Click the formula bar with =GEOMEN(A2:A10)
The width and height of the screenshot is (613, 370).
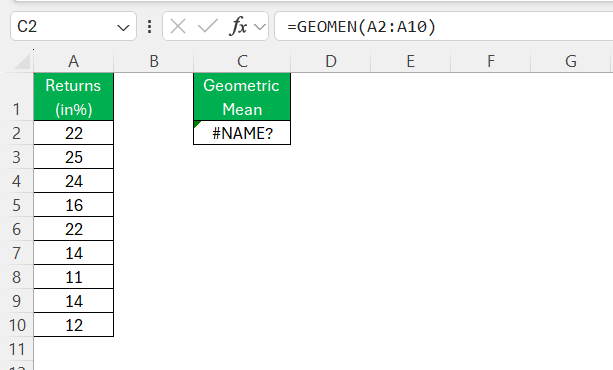pyautogui.click(x=444, y=26)
